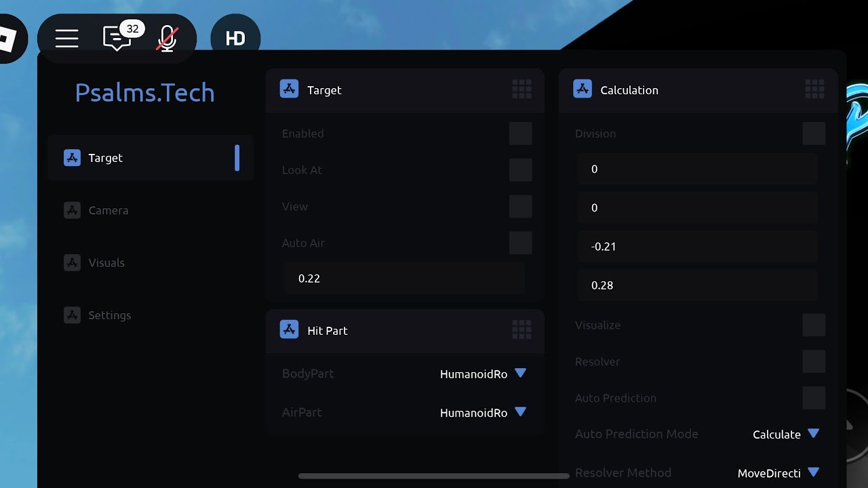Enable the Visualize checkbox
The height and width of the screenshot is (488, 868).
coord(814,325)
